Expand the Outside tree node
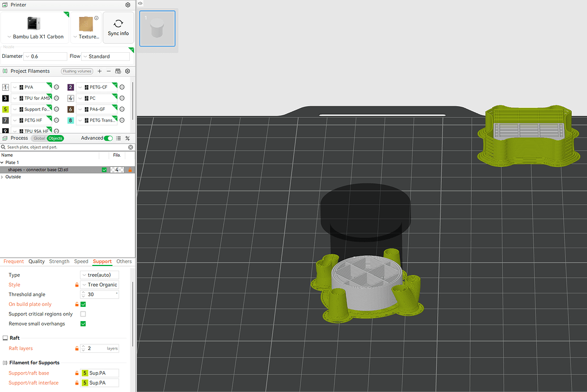Viewport: 587px width, 392px height. coord(2,177)
